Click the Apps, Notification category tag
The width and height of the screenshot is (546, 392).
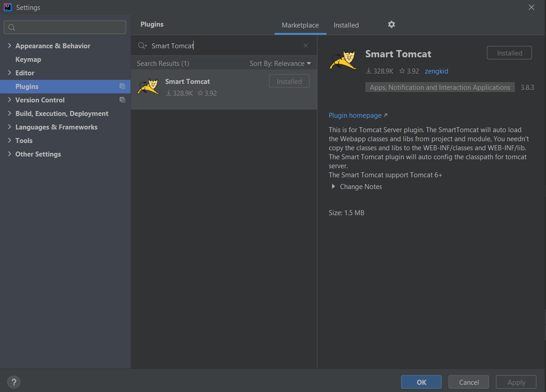pos(440,88)
